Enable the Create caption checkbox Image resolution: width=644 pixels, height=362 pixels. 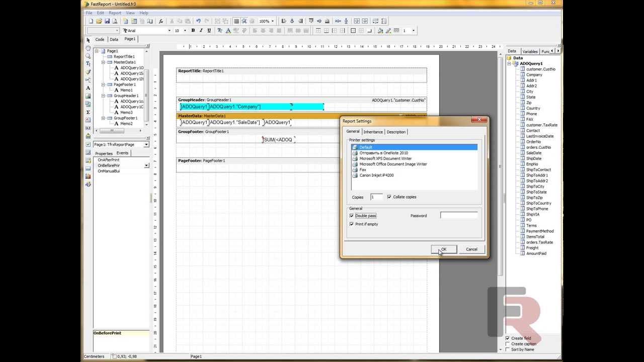pos(507,344)
